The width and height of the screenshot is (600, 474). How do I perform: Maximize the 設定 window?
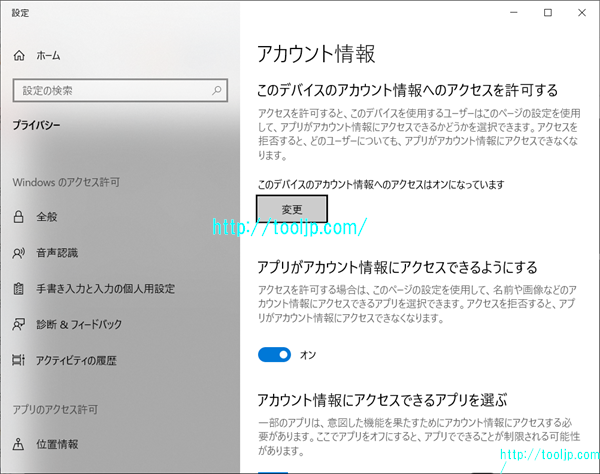[548, 13]
